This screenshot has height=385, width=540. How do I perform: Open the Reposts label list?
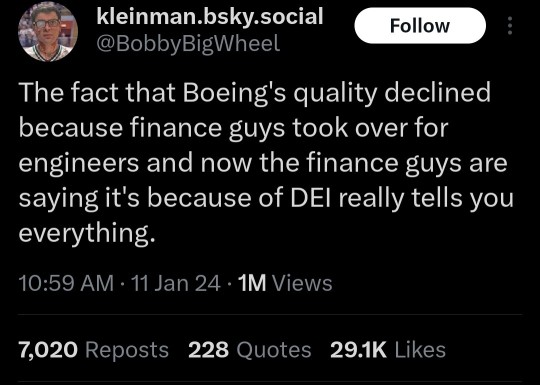click(127, 350)
